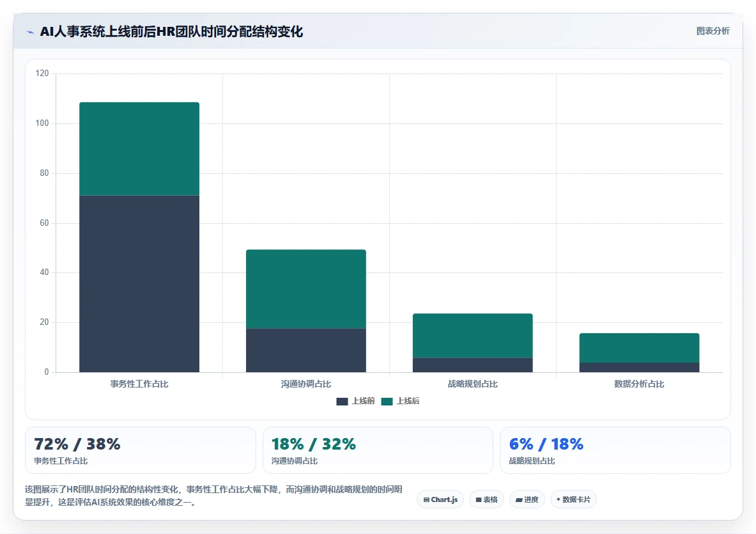
Task: Click the y-axis value 120
Action: [42, 74]
